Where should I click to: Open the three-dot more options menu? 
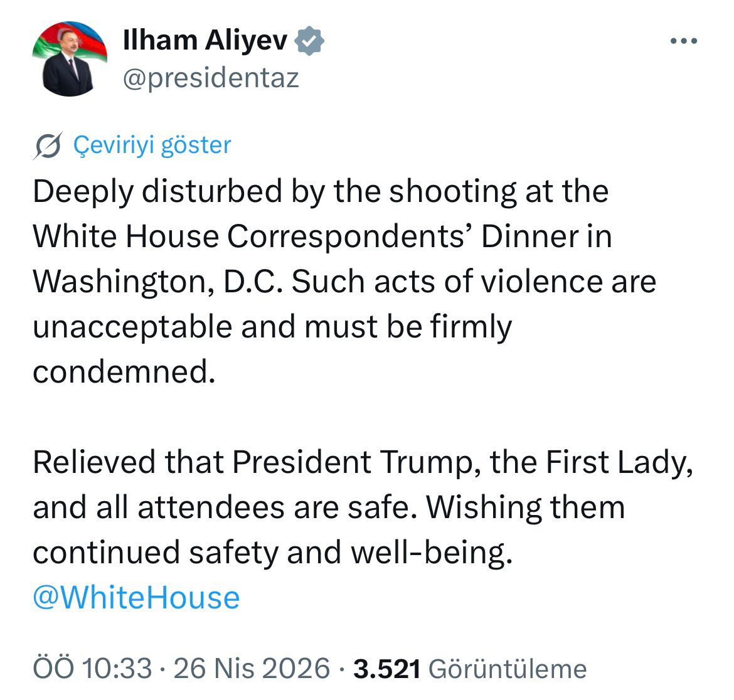click(683, 41)
